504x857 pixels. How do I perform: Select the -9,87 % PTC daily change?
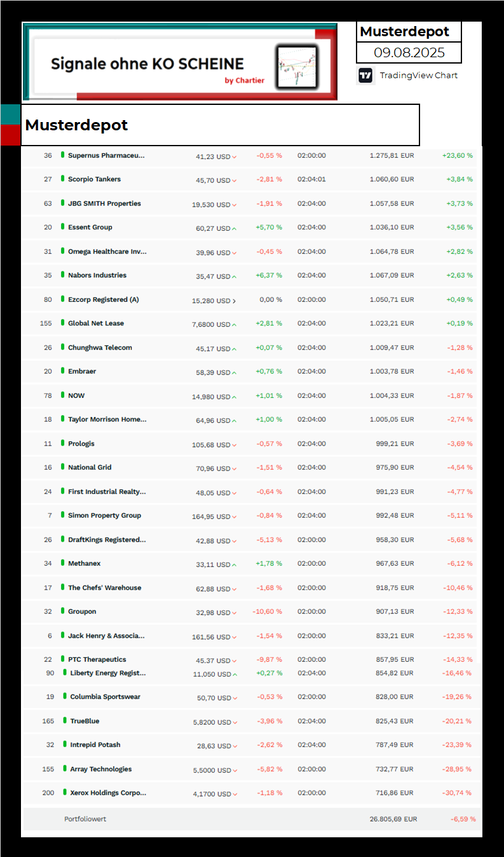pyautogui.click(x=269, y=659)
